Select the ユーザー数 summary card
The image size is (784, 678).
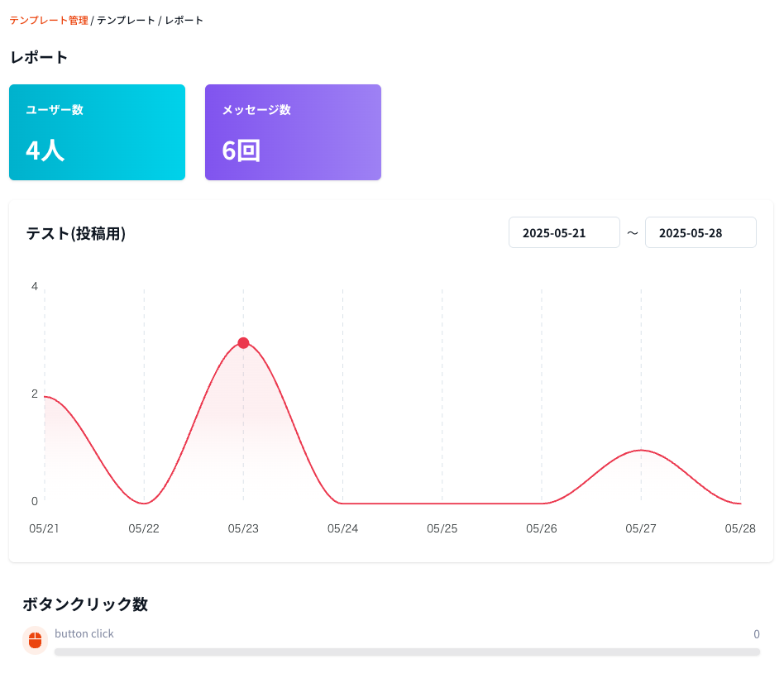tap(97, 132)
